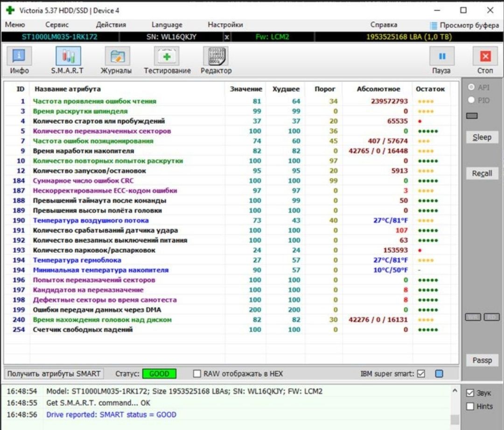The image size is (504, 430).
Task: Select row Частота ошибок позиционирования
Action: pos(231,141)
